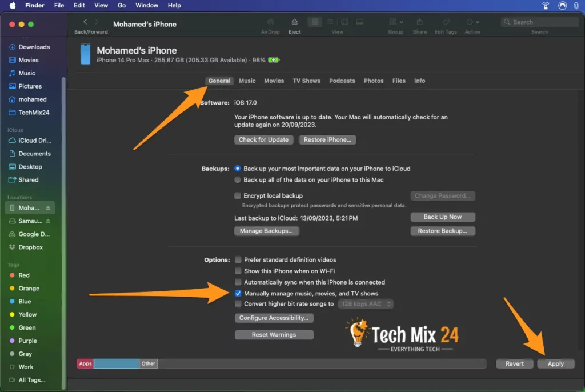
Task: Switch to the TV Shows tab
Action: click(306, 81)
